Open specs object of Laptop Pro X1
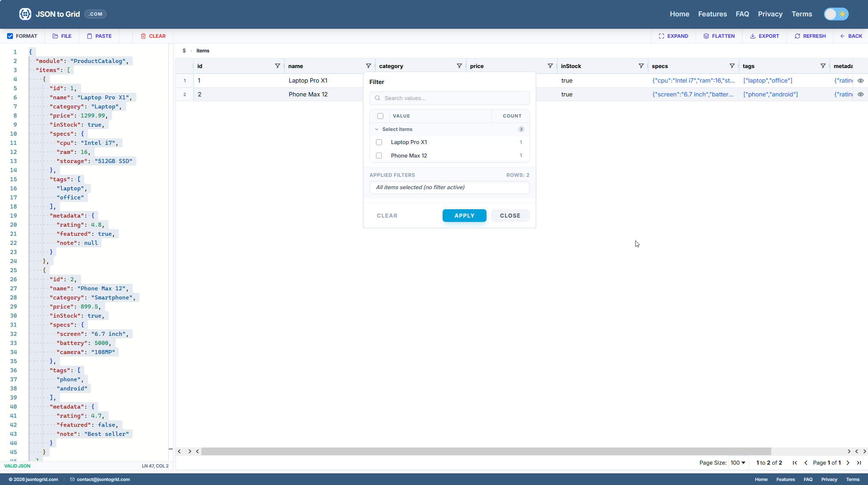The width and height of the screenshot is (868, 485). click(x=693, y=80)
